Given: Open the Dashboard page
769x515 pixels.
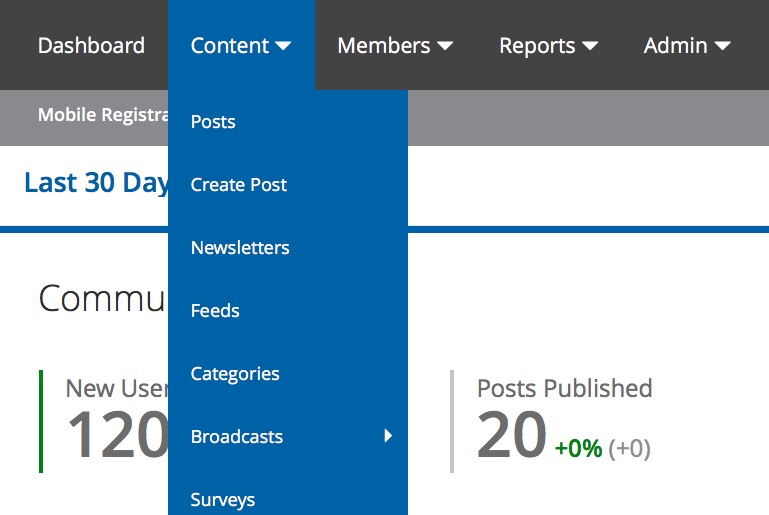Looking at the screenshot, I should coord(91,46).
